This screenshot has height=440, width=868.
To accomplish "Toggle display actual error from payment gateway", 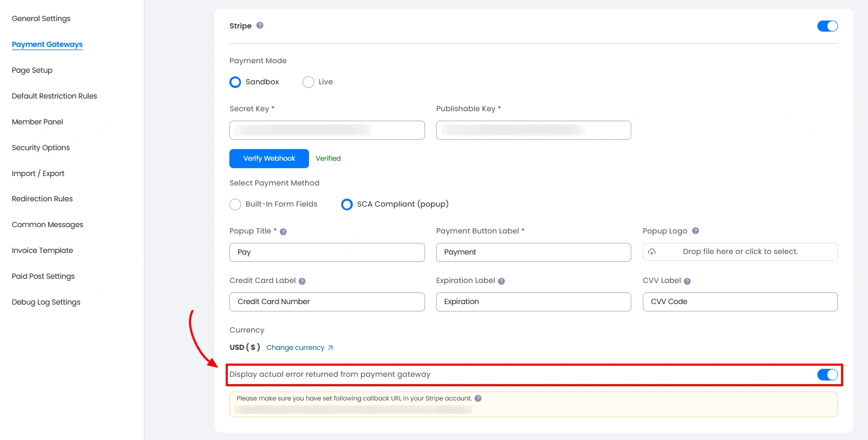I will tap(827, 375).
